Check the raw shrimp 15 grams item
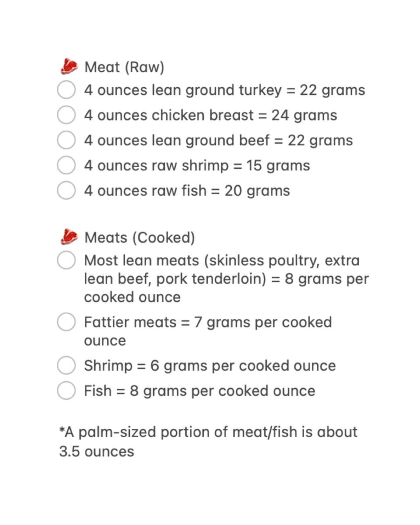420x525 pixels. click(66, 165)
